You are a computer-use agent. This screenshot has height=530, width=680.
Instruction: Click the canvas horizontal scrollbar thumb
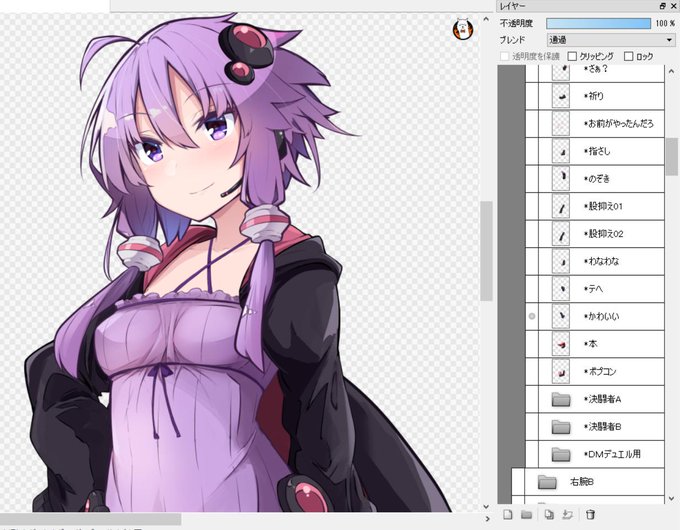90,519
